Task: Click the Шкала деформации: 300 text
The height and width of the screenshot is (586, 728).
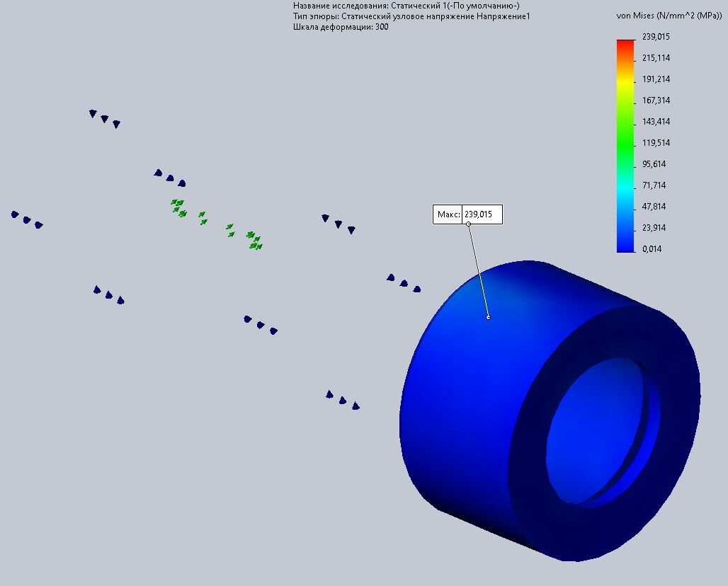Action: pyautogui.click(x=340, y=27)
